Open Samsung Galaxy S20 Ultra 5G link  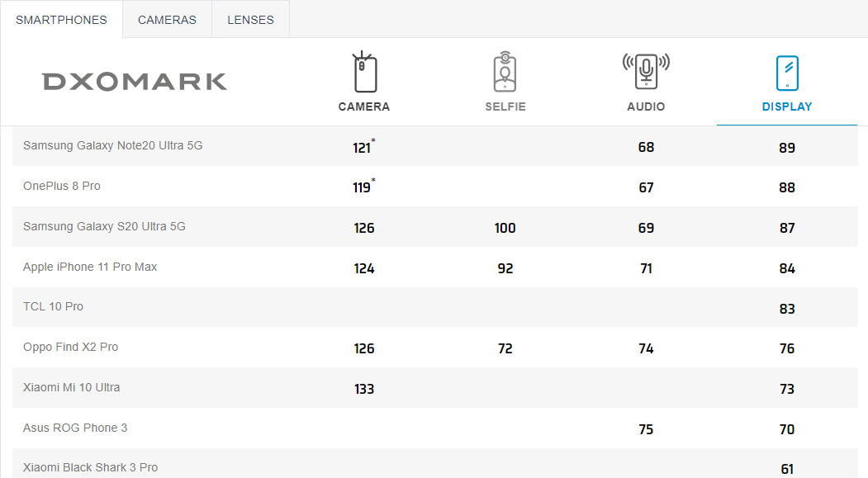coord(104,226)
